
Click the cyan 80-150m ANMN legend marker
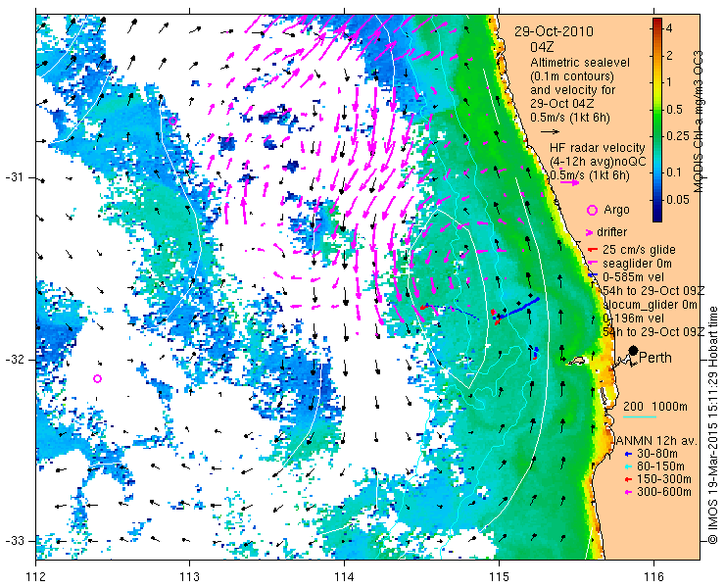(x=628, y=466)
